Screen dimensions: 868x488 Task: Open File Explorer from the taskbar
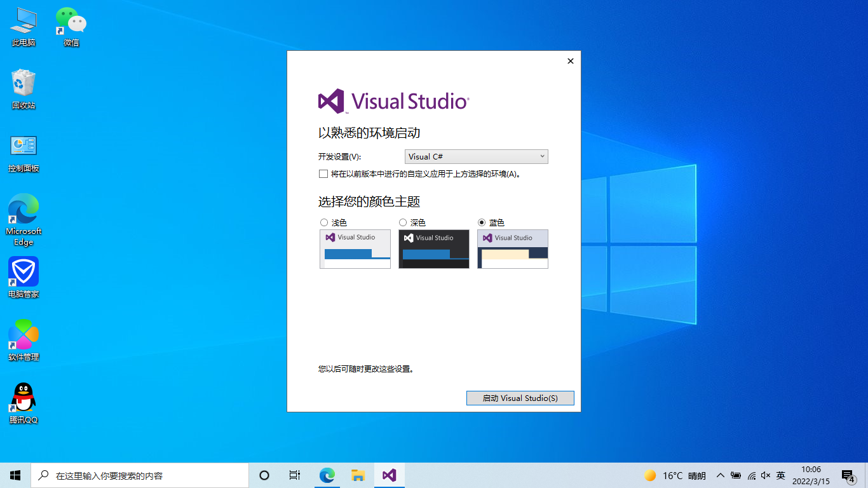tap(358, 475)
